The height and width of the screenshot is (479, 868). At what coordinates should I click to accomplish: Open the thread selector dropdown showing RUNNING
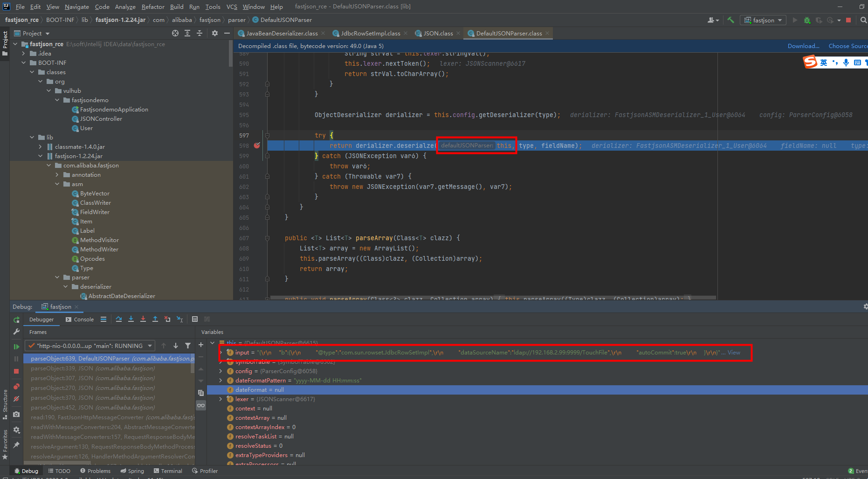[90, 346]
